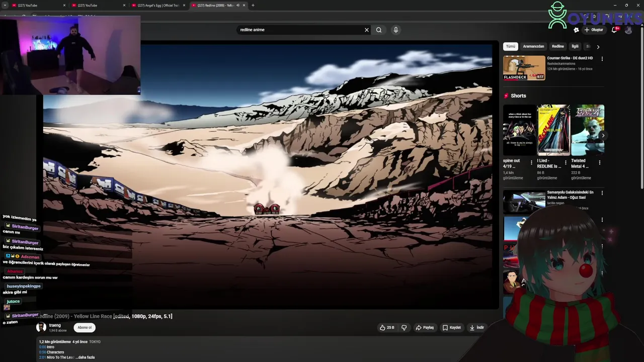The height and width of the screenshot is (362, 644).
Task: Select the İlgili filter chip
Action: pos(575,46)
